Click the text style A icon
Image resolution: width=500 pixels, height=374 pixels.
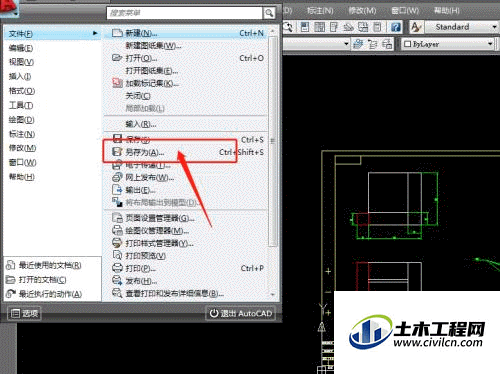click(x=416, y=27)
